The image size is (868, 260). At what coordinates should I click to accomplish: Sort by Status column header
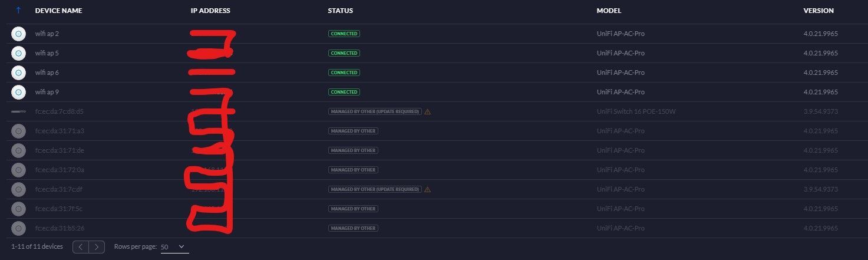click(341, 11)
